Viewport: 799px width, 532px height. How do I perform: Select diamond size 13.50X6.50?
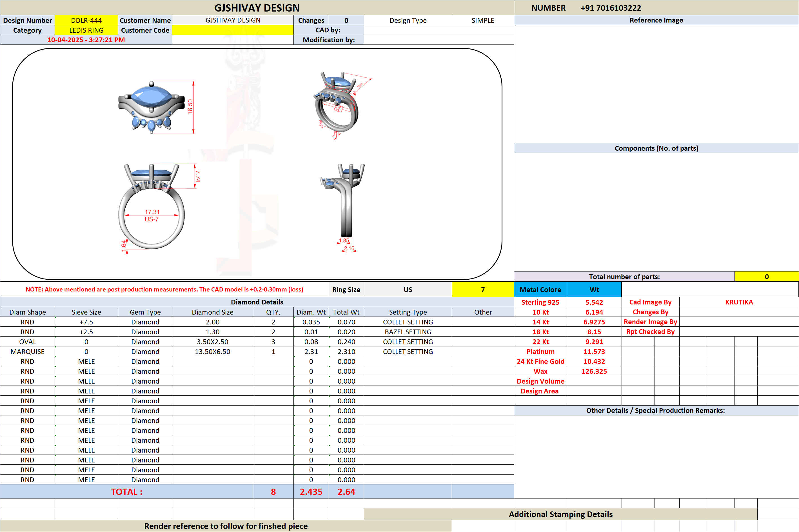pyautogui.click(x=212, y=351)
